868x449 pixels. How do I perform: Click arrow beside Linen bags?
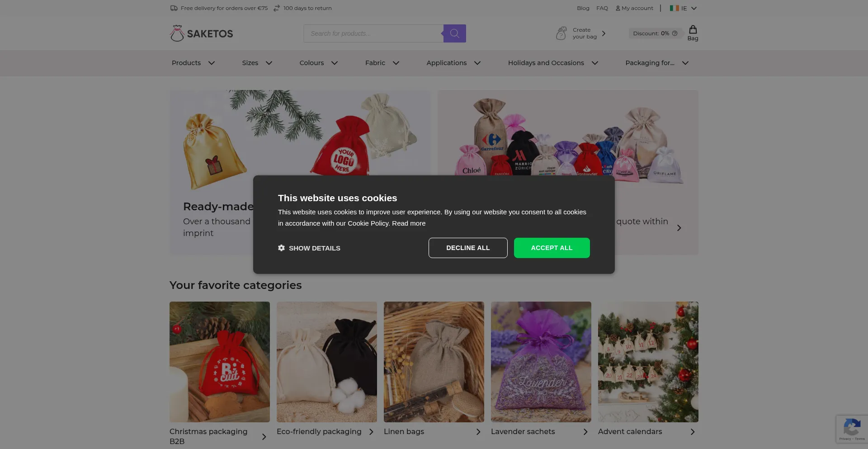[478, 432]
